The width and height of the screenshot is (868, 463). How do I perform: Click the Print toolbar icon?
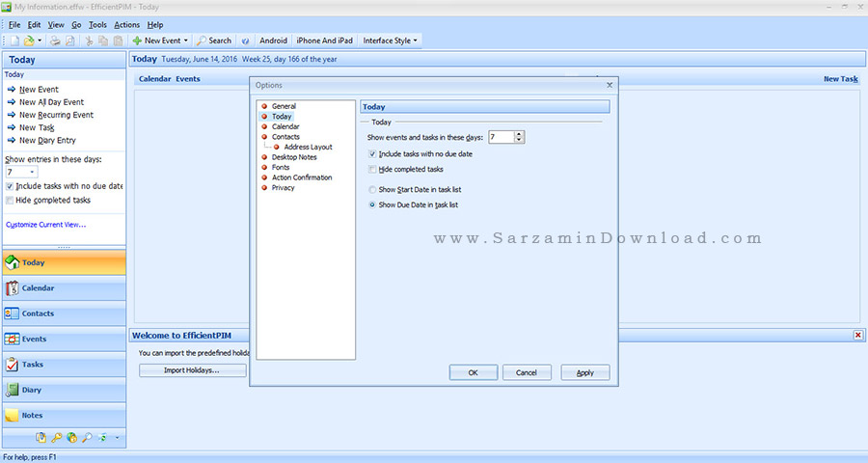tap(55, 41)
